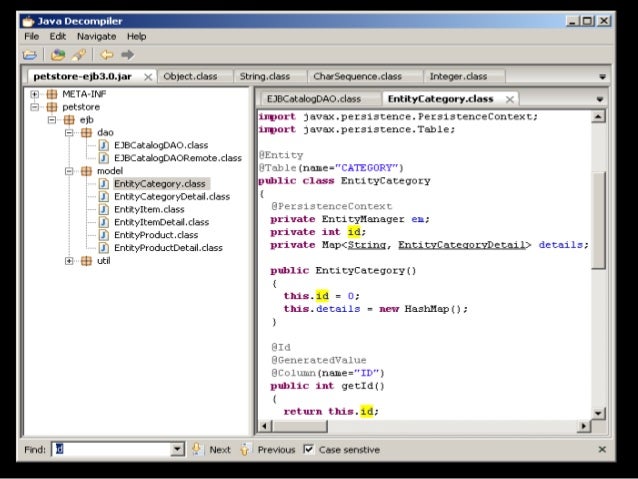This screenshot has width=638, height=479.
Task: Open the Find field dropdown arrow
Action: (x=177, y=449)
